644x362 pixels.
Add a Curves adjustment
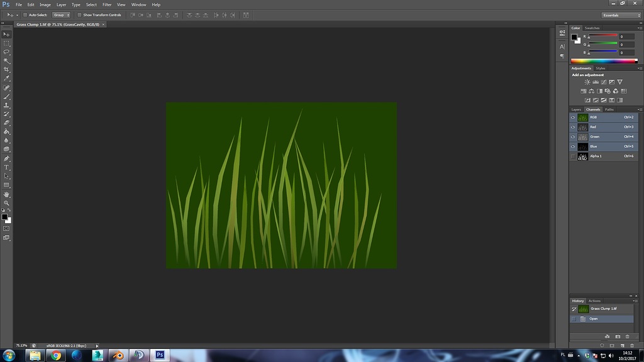pyautogui.click(x=604, y=82)
